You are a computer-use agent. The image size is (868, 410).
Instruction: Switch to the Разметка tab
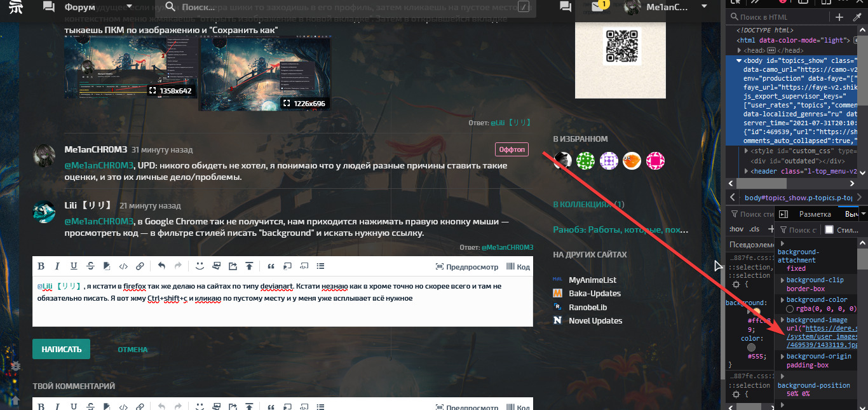(815, 214)
